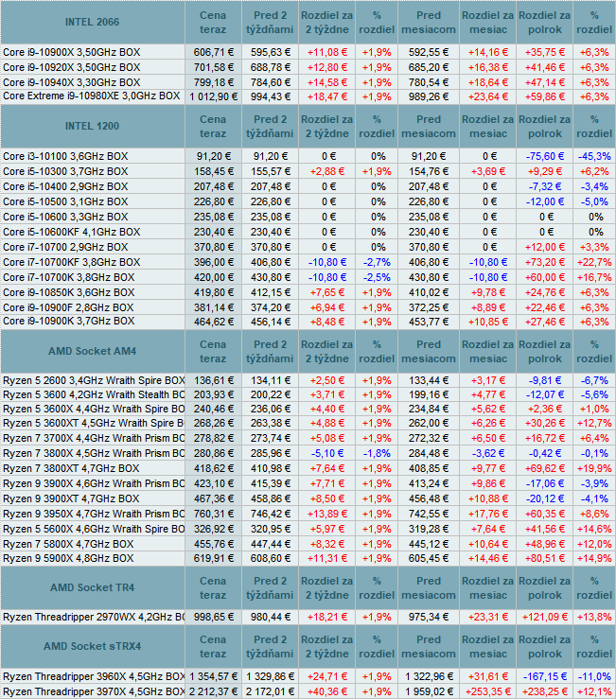This screenshot has width=616, height=699.
Task: Click the INTEL 1200 section header
Action: pos(93,126)
